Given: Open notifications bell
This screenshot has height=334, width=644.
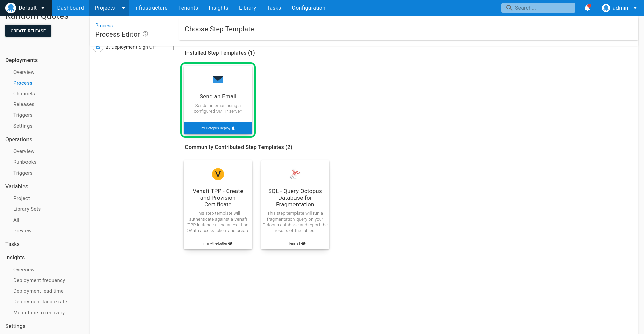Looking at the screenshot, I should coord(587,8).
